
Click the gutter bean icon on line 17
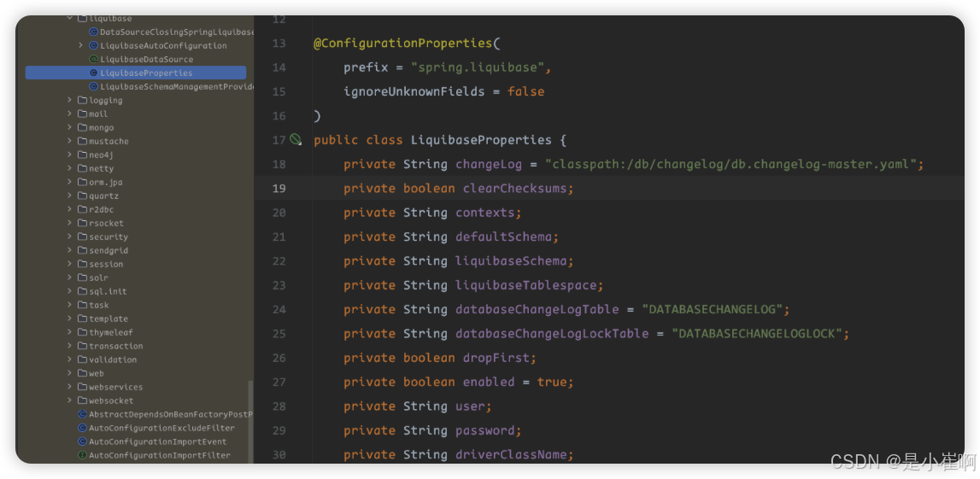point(296,140)
